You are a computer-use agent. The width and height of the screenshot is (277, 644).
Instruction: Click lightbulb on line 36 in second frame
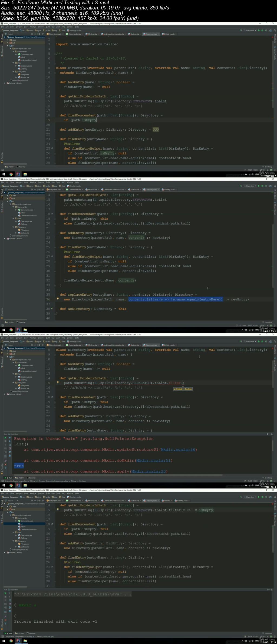pos(58,299)
